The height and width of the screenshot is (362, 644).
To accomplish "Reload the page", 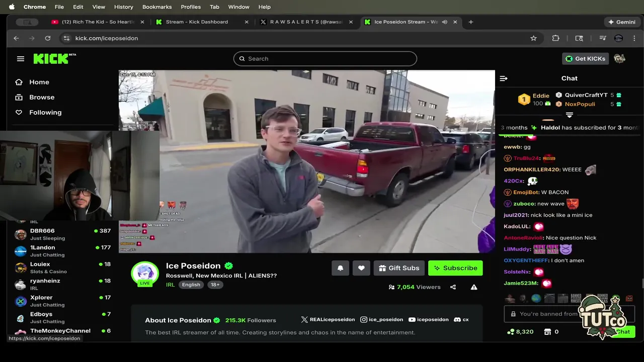I will tap(47, 38).
